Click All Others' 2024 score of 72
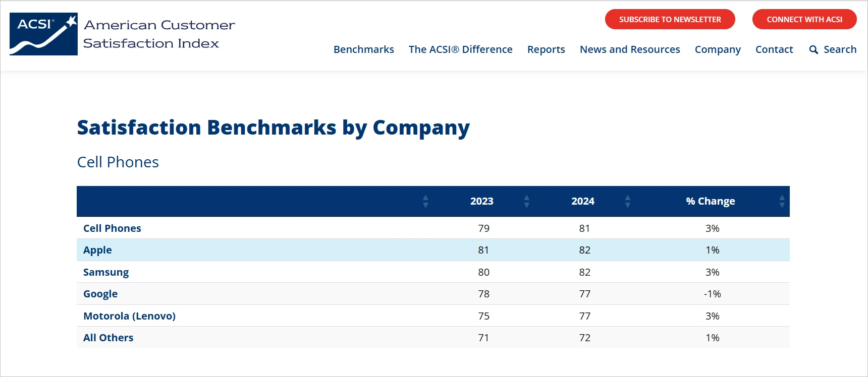 pyautogui.click(x=584, y=338)
